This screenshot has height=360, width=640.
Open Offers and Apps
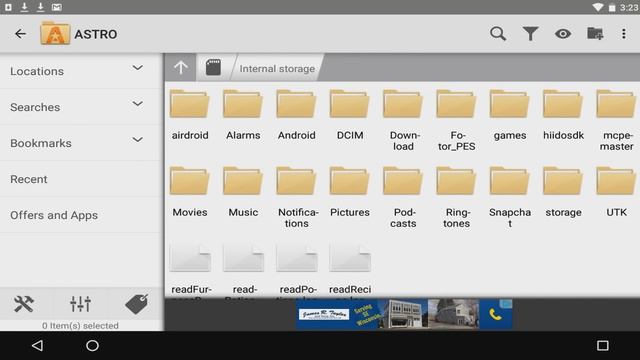[81, 215]
